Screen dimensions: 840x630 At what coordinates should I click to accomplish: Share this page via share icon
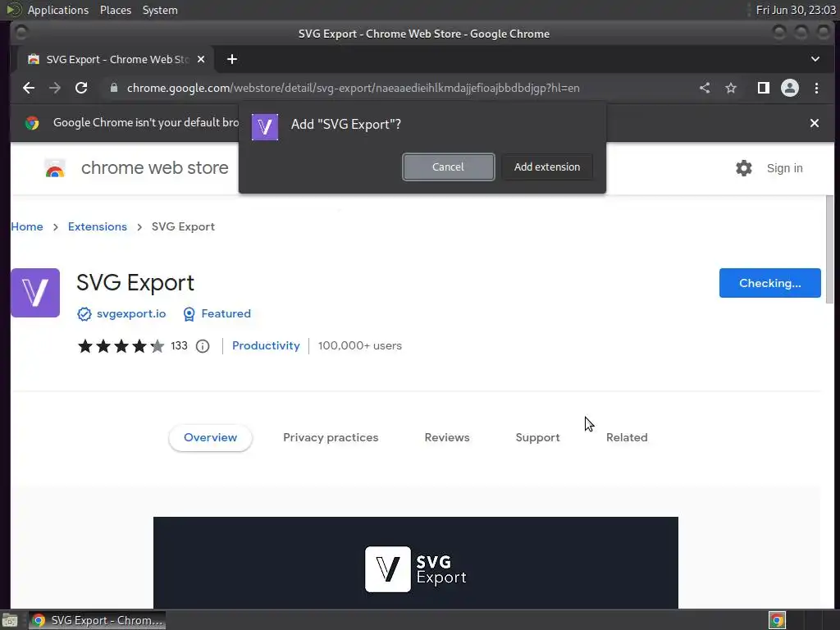click(705, 88)
